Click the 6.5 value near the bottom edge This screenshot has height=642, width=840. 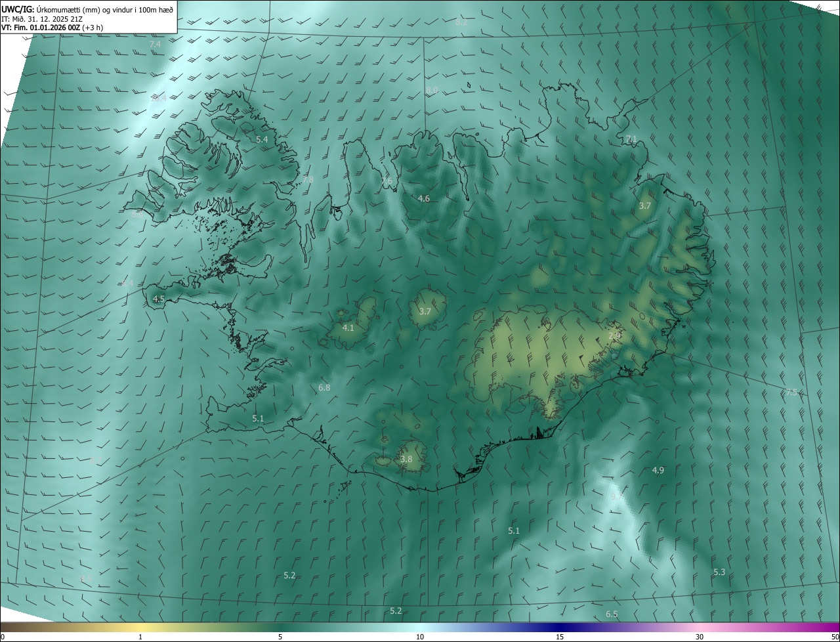click(612, 614)
